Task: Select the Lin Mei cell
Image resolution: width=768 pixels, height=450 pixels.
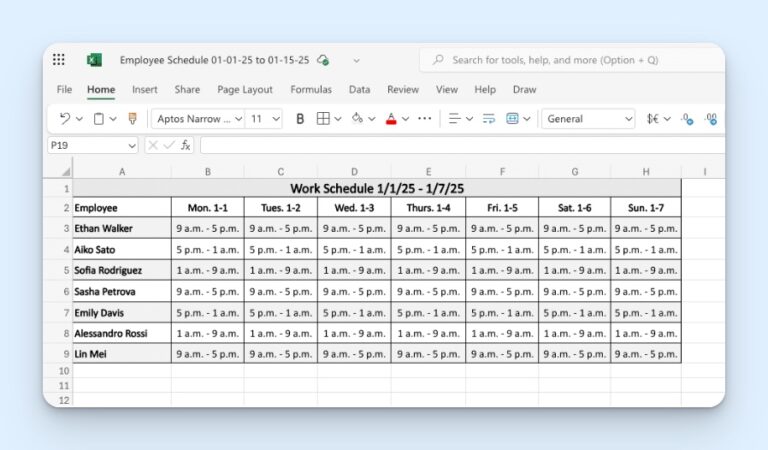Action: 122,354
